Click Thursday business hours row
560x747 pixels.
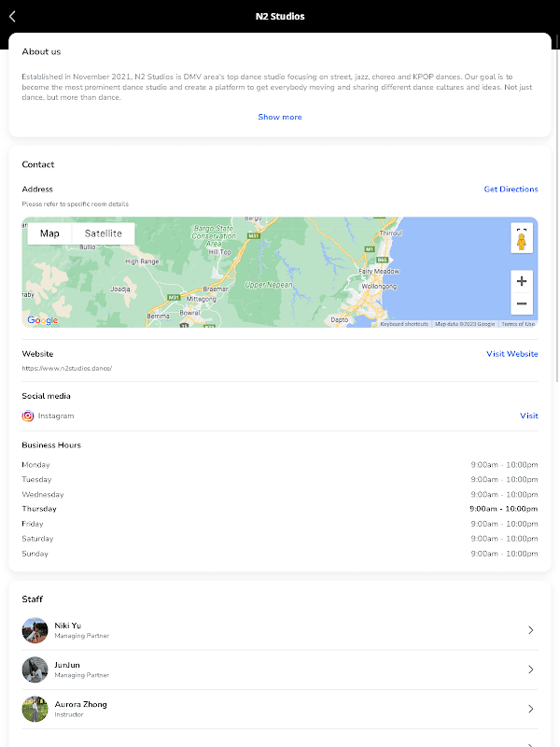tap(279, 509)
